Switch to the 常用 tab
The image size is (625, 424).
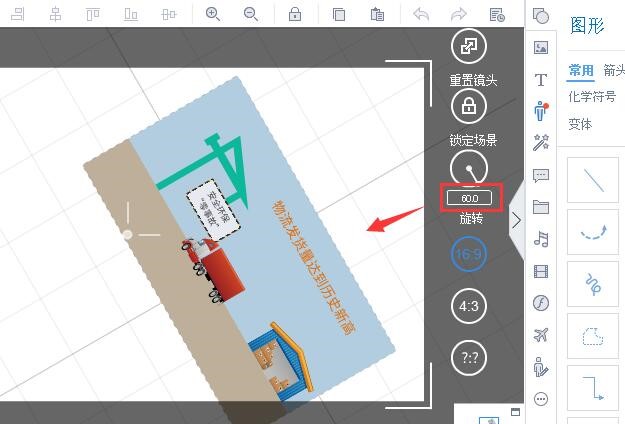[x=581, y=71]
